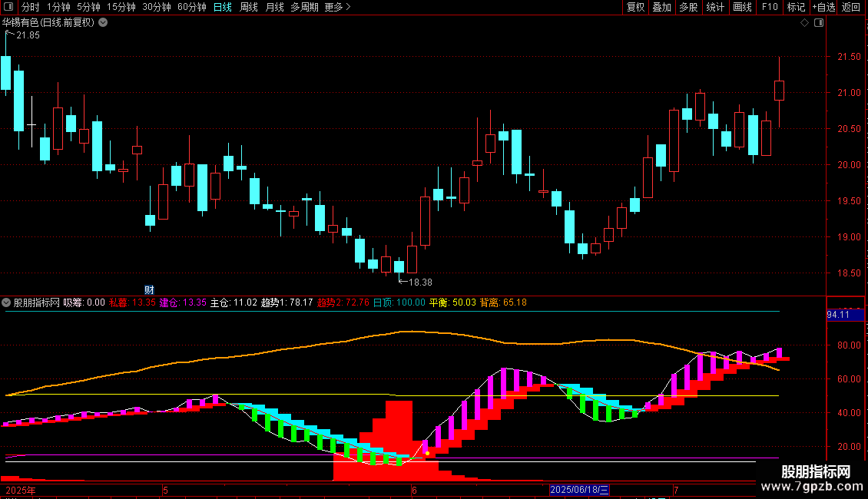Click the 统计 statistics button
The image size is (868, 499).
click(x=715, y=7)
